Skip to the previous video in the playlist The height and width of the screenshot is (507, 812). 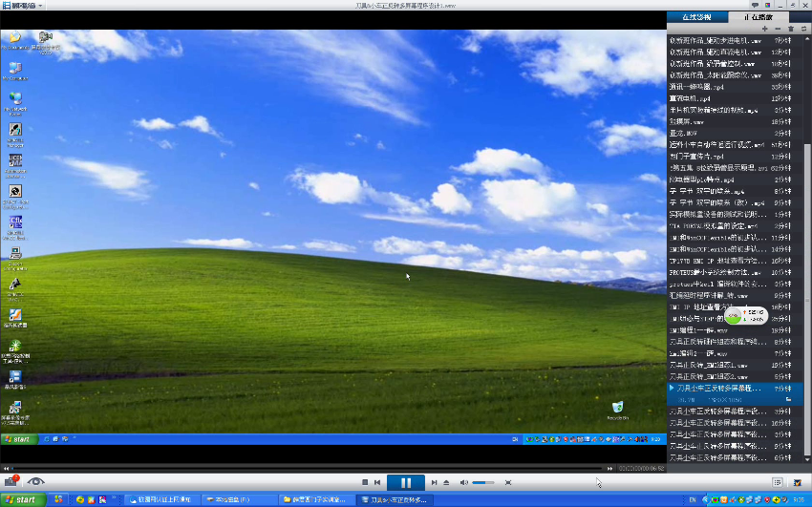(377, 482)
